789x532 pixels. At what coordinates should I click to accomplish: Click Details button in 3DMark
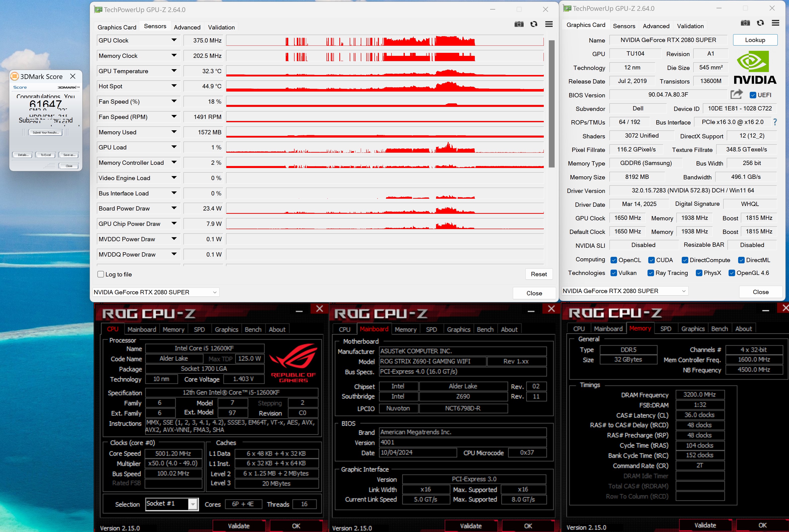tap(23, 155)
